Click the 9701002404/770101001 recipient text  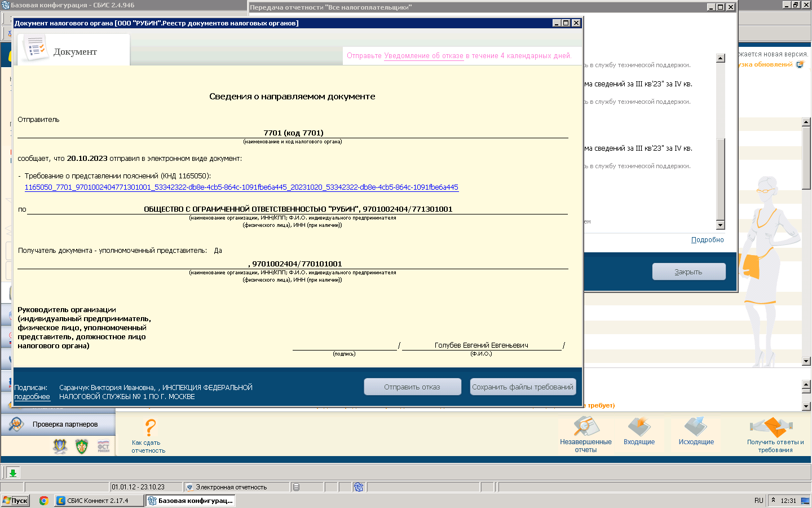tap(295, 264)
